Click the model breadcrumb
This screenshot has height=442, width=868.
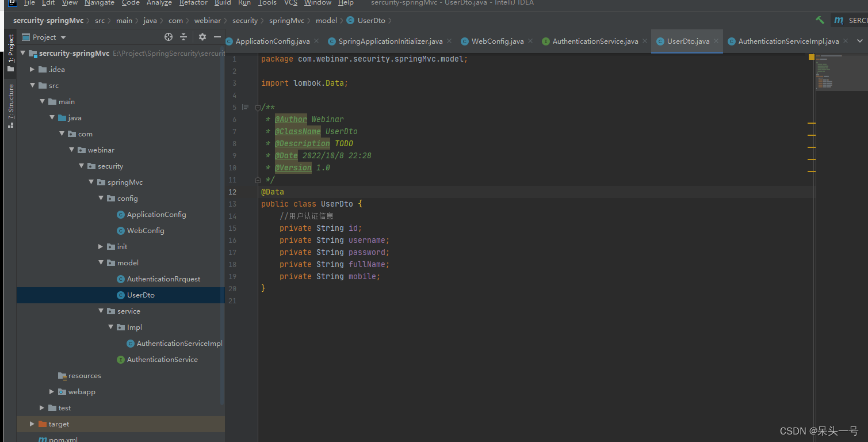[x=326, y=20]
